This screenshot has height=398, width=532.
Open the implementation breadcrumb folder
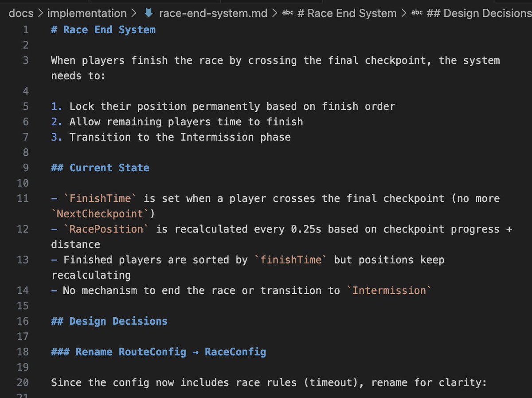[x=86, y=13]
